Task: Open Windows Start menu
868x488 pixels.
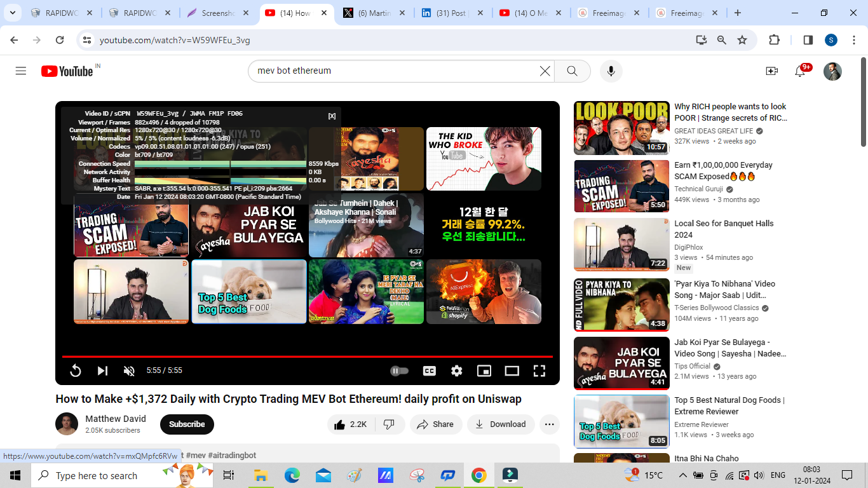Action: pos(15,475)
